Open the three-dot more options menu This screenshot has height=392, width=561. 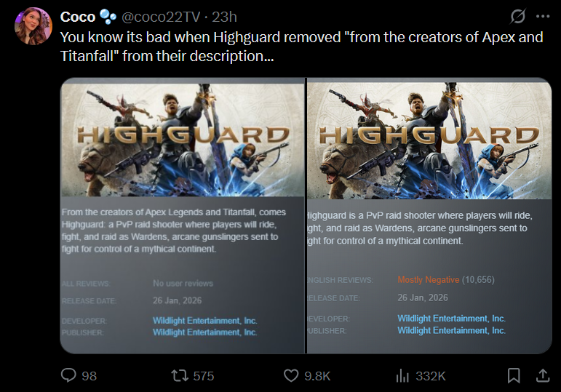point(543,16)
